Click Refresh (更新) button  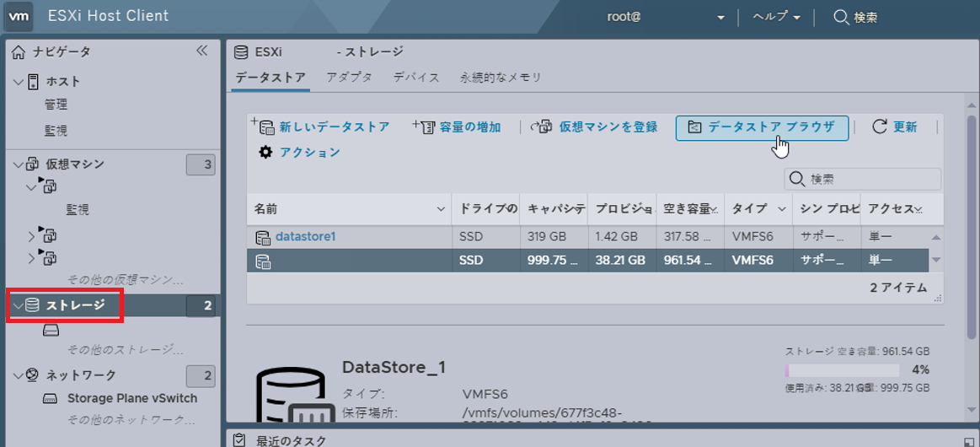[894, 127]
